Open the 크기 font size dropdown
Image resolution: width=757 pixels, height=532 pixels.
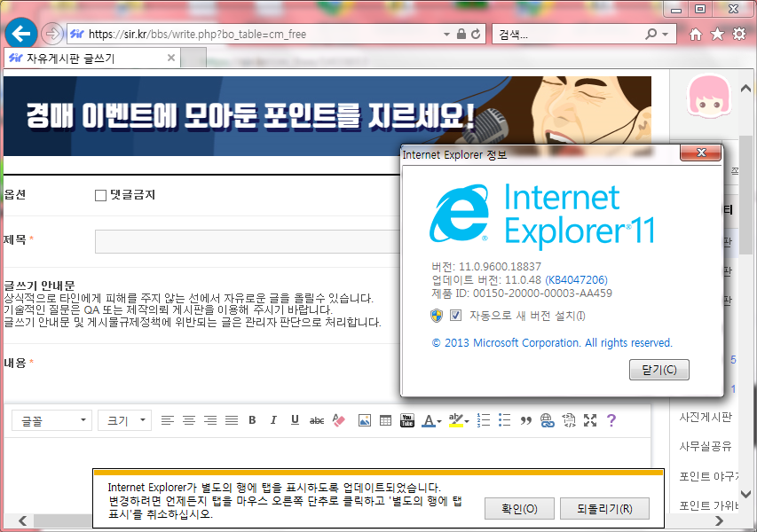point(124,420)
